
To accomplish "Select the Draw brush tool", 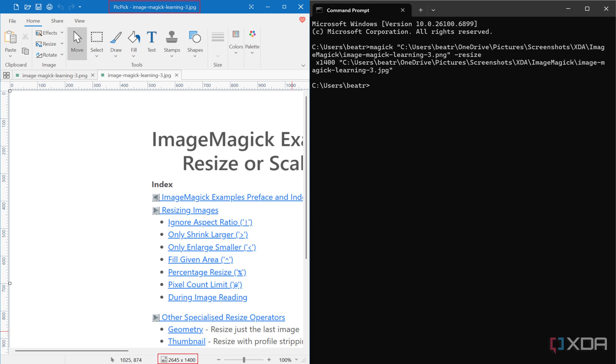I will point(116,38).
